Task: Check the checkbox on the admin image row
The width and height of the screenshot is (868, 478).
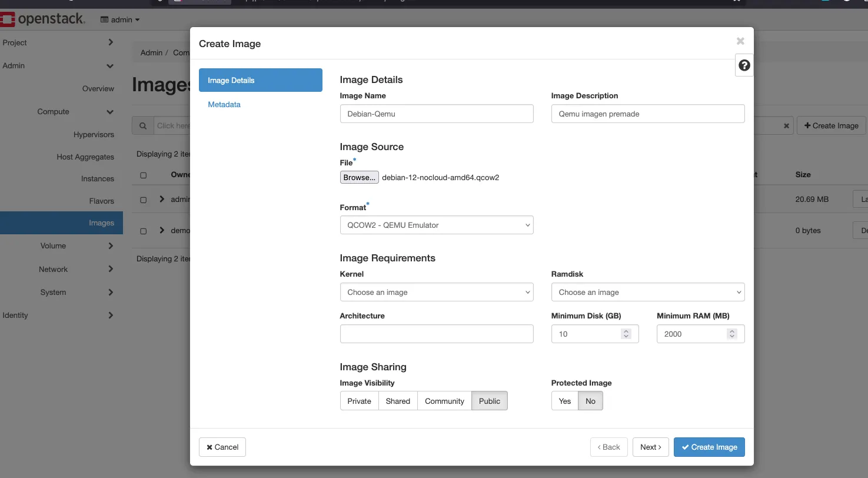Action: tap(143, 199)
